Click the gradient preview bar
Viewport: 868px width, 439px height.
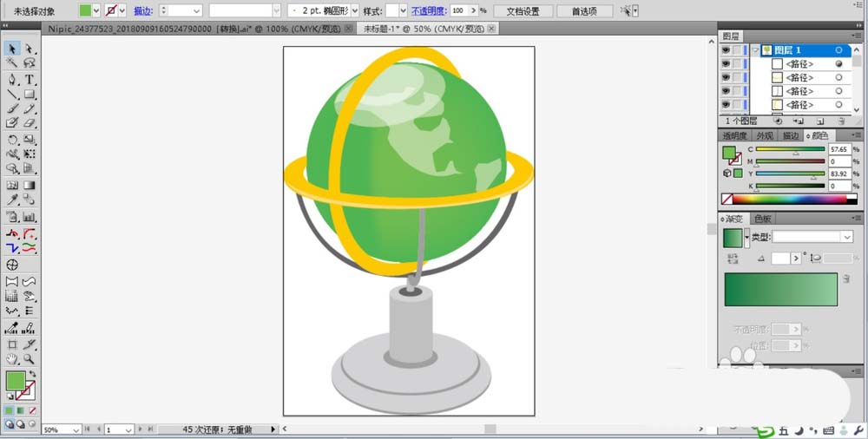780,290
